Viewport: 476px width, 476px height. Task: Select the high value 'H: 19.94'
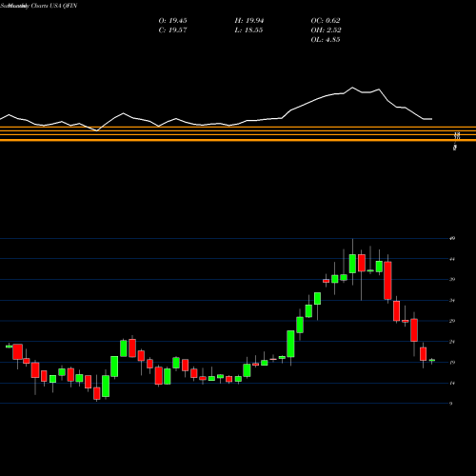tap(249, 21)
